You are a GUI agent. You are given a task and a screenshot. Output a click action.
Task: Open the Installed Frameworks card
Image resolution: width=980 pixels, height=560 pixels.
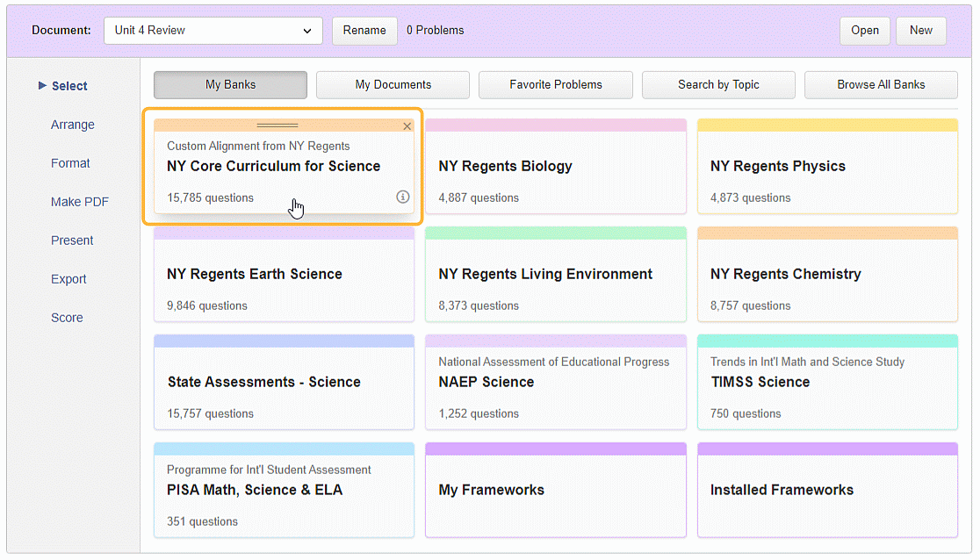tap(827, 491)
